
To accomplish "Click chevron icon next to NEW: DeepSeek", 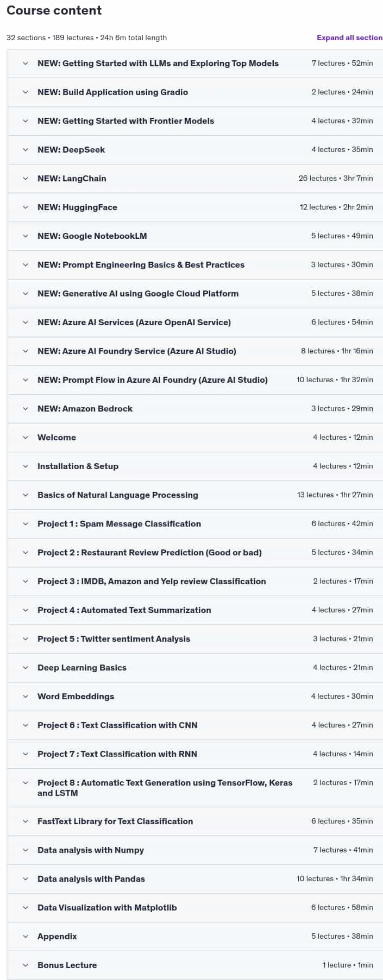I will (x=26, y=150).
